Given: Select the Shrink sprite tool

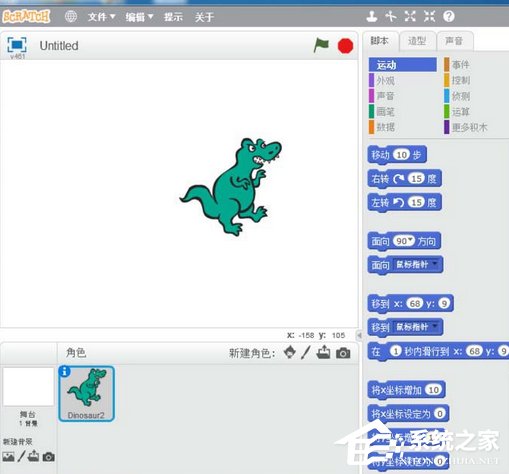Looking at the screenshot, I should [x=429, y=16].
